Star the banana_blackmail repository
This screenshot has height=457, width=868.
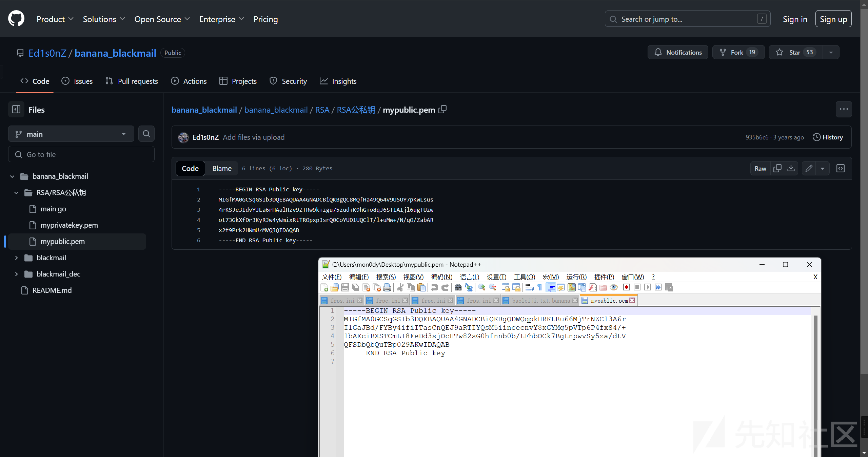click(795, 52)
